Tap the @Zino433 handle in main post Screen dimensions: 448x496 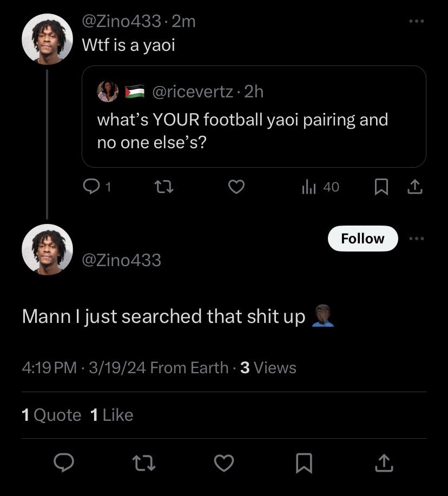point(121,260)
